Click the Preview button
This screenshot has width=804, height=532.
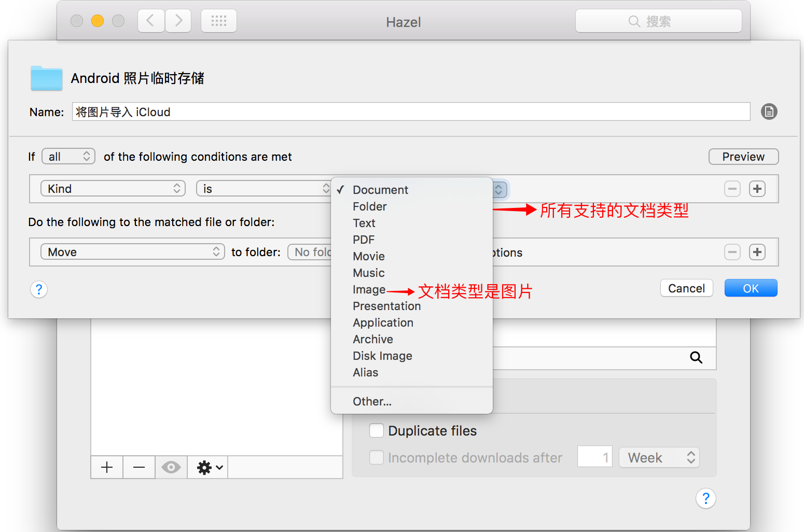(743, 157)
